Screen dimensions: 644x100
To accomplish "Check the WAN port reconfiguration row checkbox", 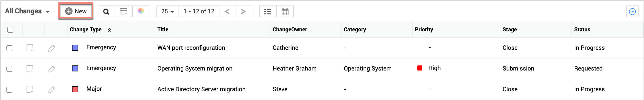I will click(x=9, y=48).
